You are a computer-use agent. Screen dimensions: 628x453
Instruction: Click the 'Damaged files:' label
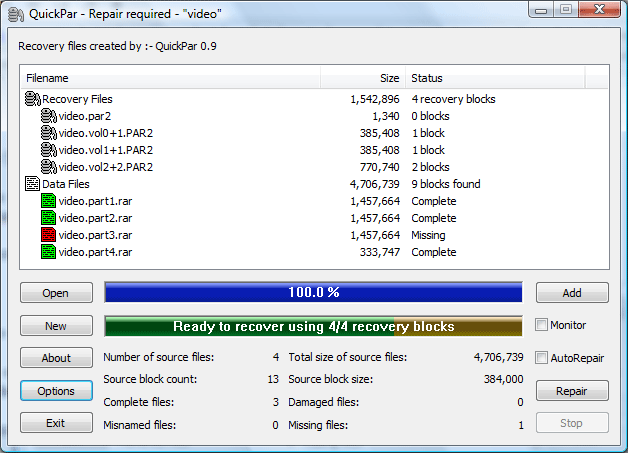pyautogui.click(x=324, y=402)
